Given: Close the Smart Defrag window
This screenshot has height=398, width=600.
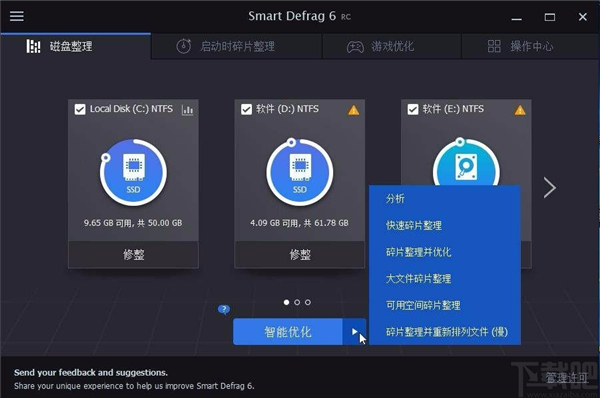Looking at the screenshot, I should point(582,17).
